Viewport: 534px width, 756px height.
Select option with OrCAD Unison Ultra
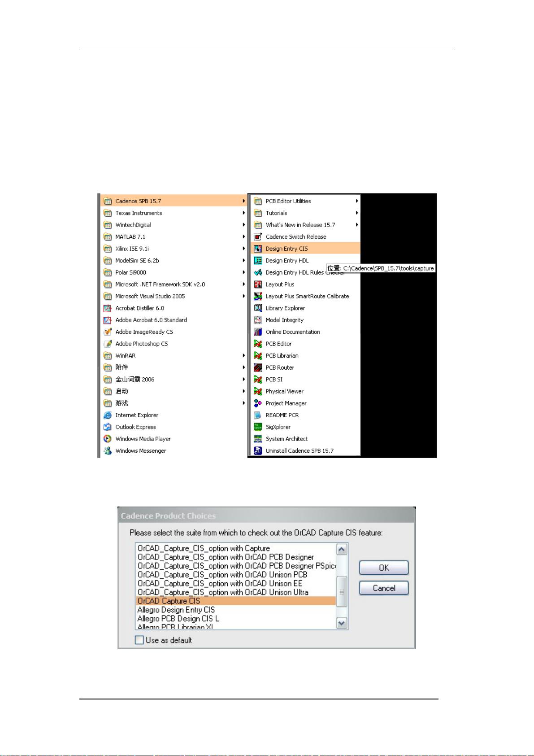[236, 592]
